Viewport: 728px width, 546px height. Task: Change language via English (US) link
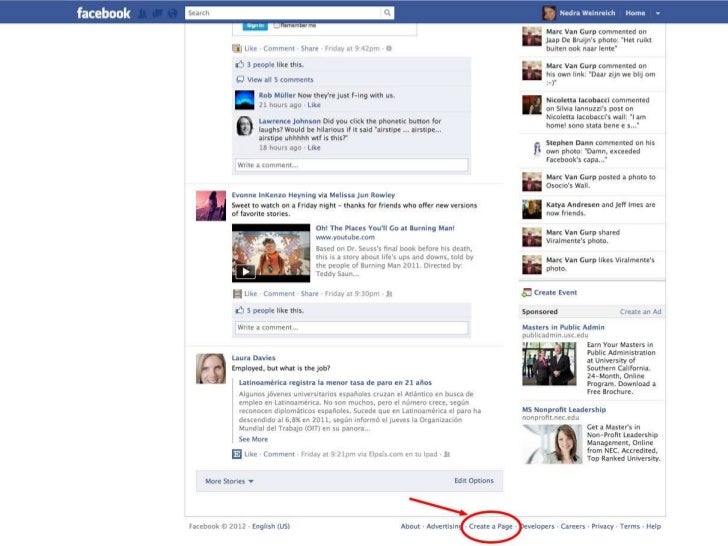coord(271,526)
